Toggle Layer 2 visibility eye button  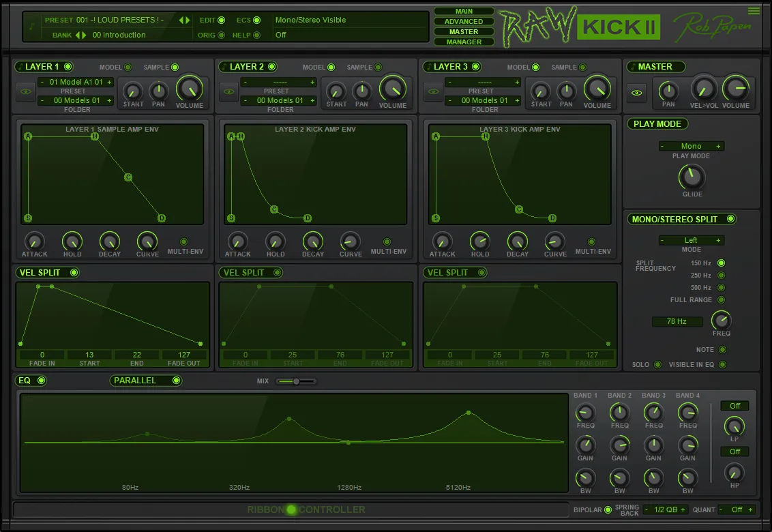229,91
